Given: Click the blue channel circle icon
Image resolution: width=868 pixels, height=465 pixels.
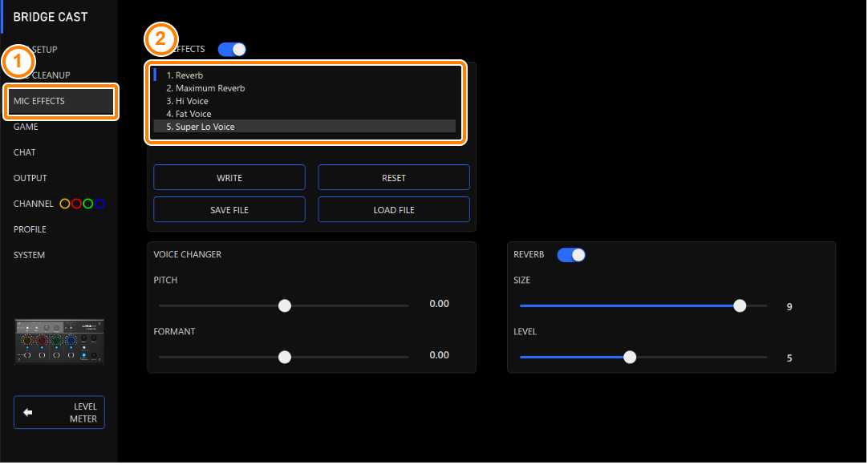Looking at the screenshot, I should pyautogui.click(x=99, y=204).
